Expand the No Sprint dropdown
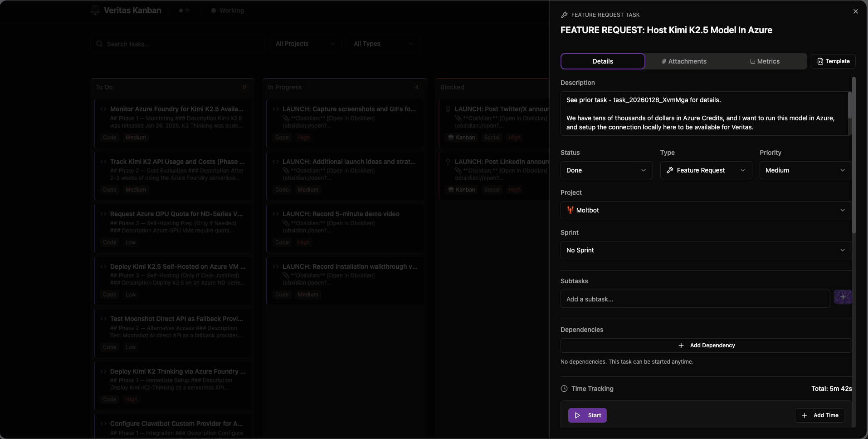 [706, 250]
